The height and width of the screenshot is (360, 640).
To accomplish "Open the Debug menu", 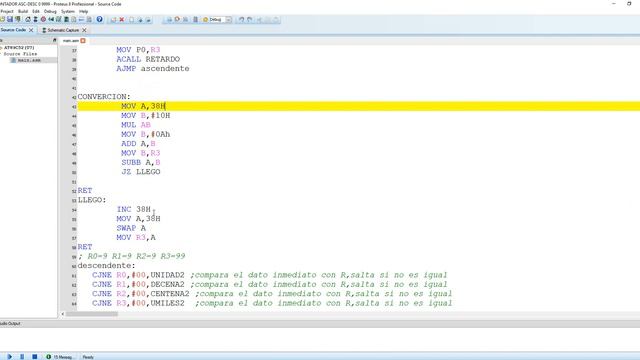I will [x=50, y=11].
